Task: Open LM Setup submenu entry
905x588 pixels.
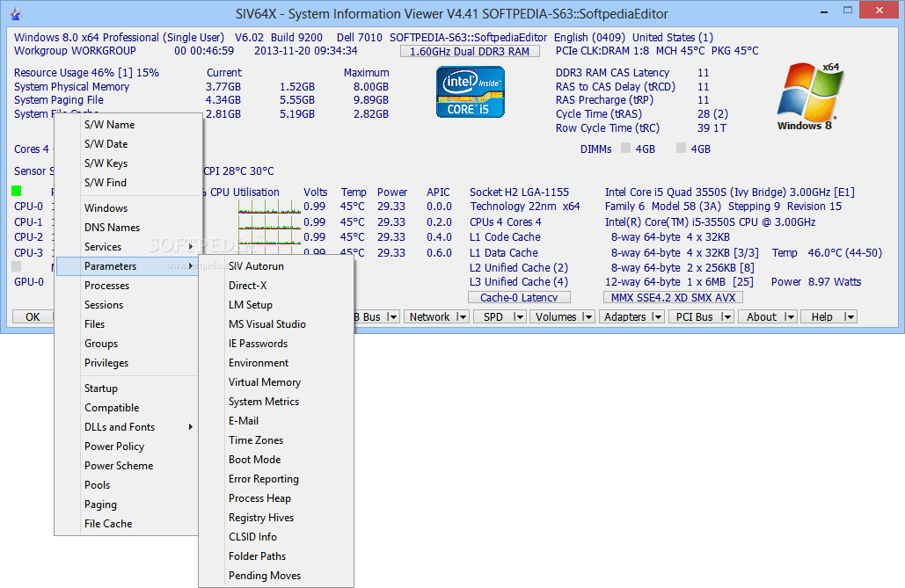Action: tap(276, 305)
